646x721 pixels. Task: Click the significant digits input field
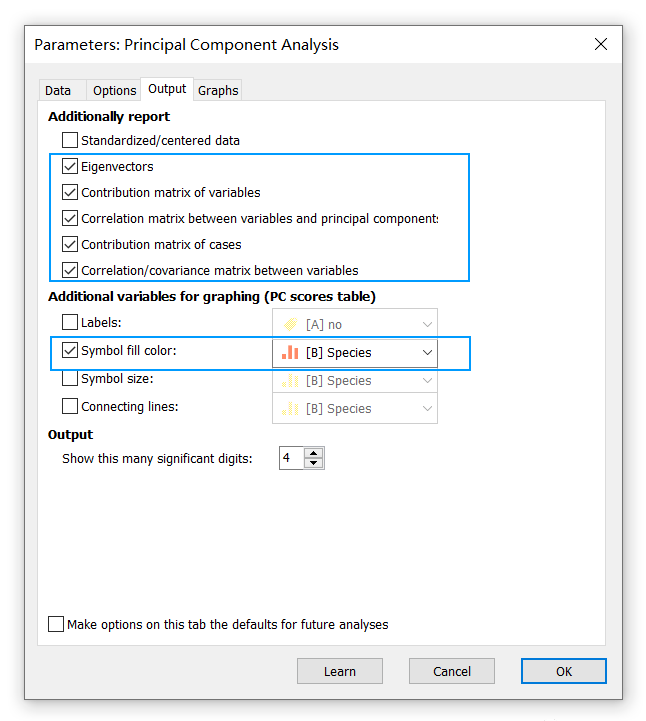pos(291,459)
